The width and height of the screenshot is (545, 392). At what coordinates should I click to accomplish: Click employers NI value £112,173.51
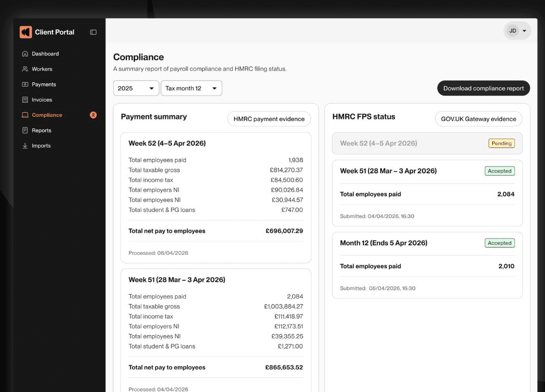point(289,326)
